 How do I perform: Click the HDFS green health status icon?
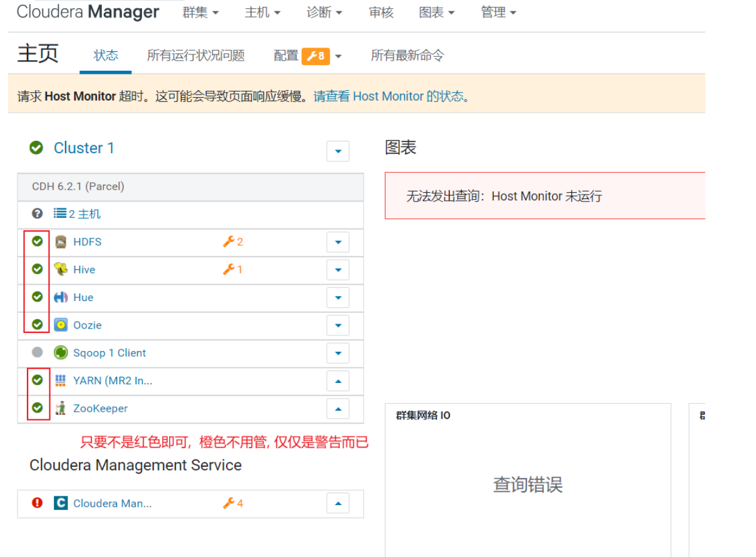point(38,241)
